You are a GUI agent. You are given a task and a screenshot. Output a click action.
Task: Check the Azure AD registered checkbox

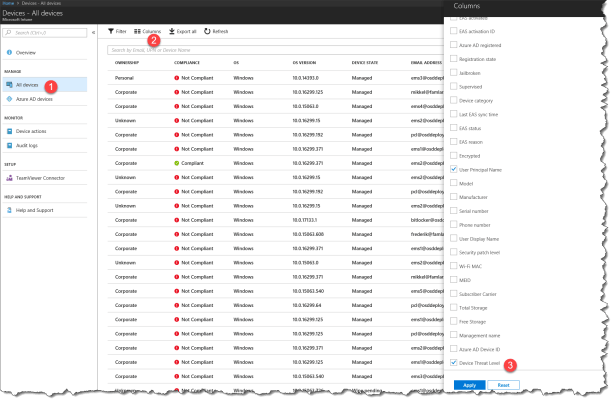pos(454,45)
